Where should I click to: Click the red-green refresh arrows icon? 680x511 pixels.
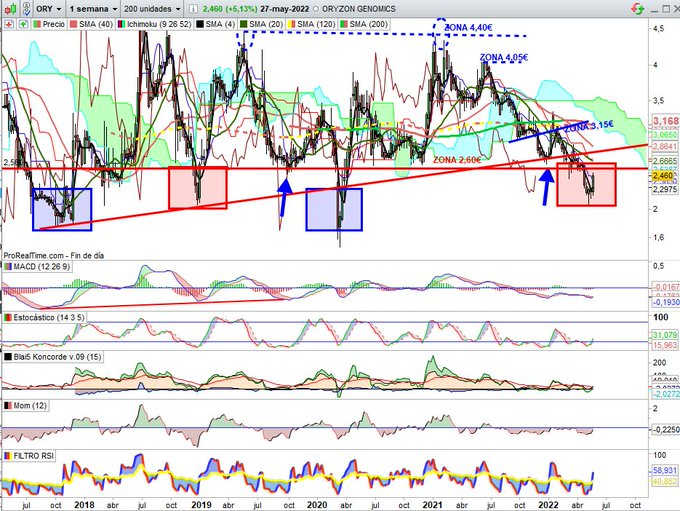(x=638, y=8)
